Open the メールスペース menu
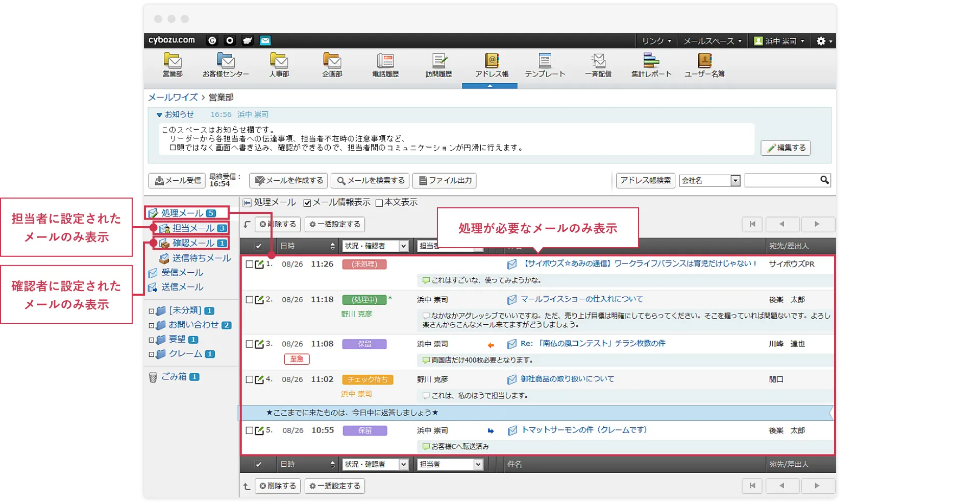Image resolution: width=980 pixels, height=504 pixels. [712, 41]
